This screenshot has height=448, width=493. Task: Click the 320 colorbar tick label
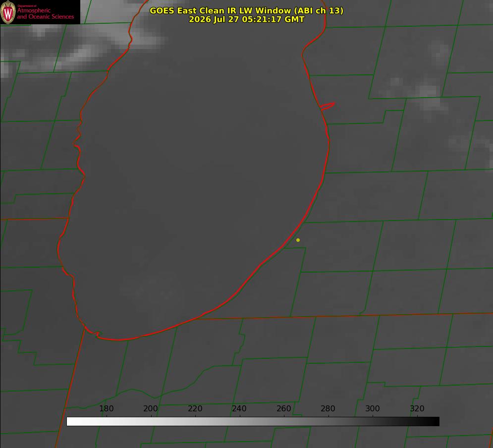pos(417,408)
